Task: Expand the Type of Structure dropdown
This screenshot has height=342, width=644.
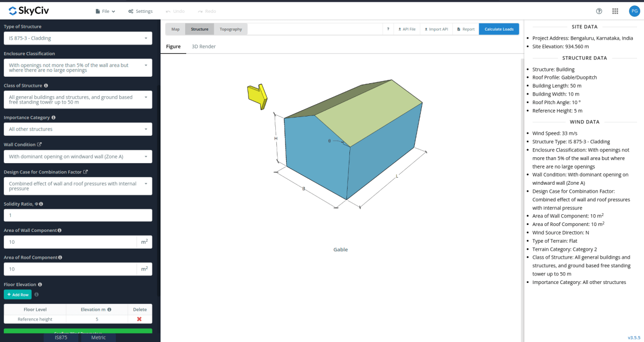Action: point(78,38)
